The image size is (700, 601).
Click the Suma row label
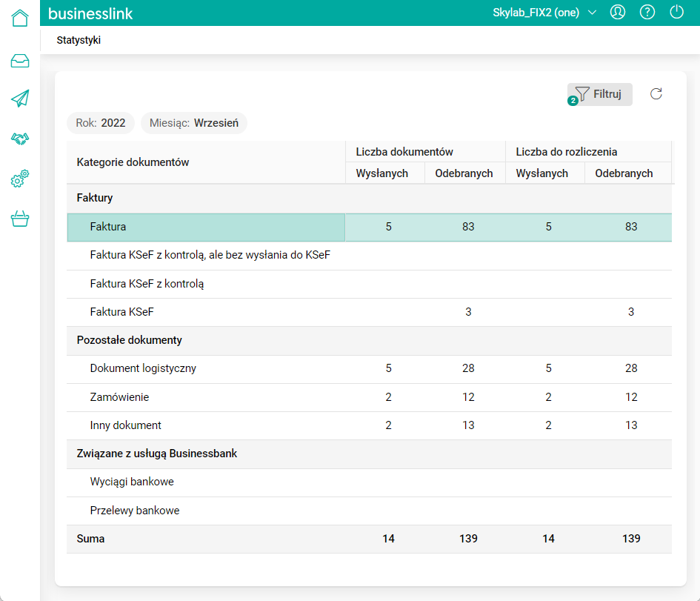(90, 539)
